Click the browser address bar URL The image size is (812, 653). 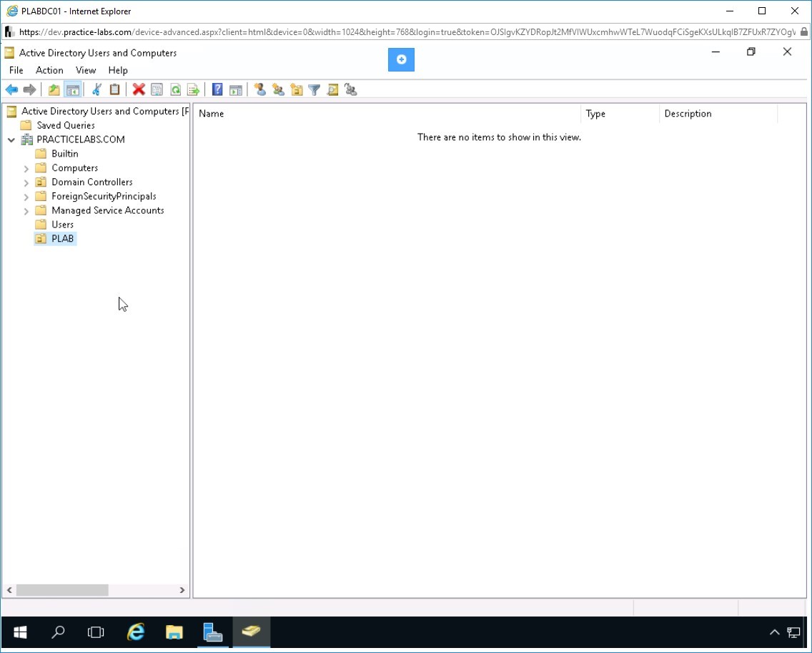[x=407, y=32]
